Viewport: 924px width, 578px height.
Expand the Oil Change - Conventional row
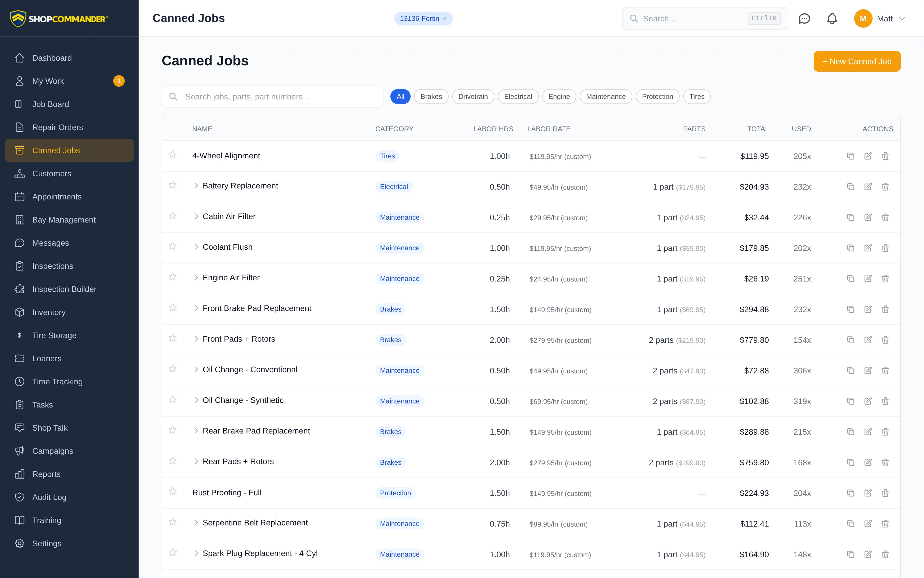[196, 369]
